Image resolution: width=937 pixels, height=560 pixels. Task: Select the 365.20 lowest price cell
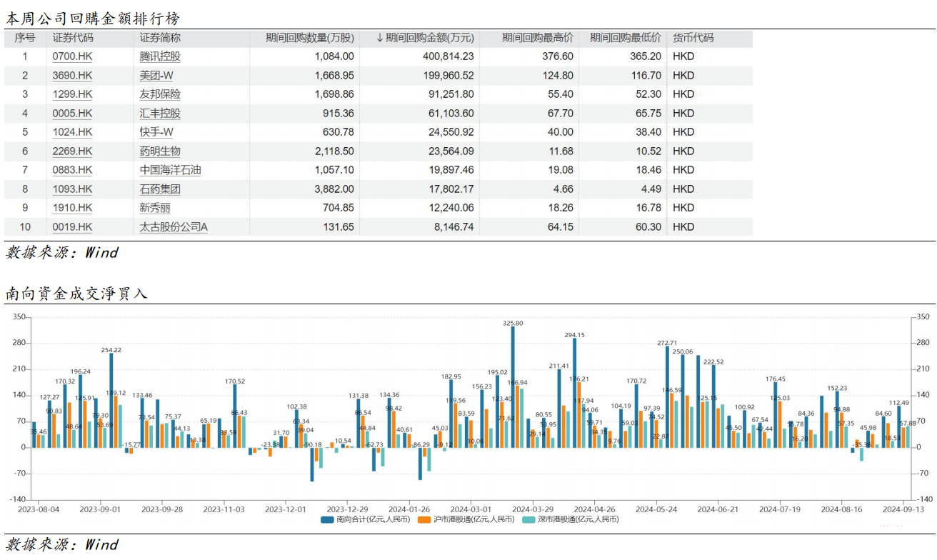pos(646,56)
